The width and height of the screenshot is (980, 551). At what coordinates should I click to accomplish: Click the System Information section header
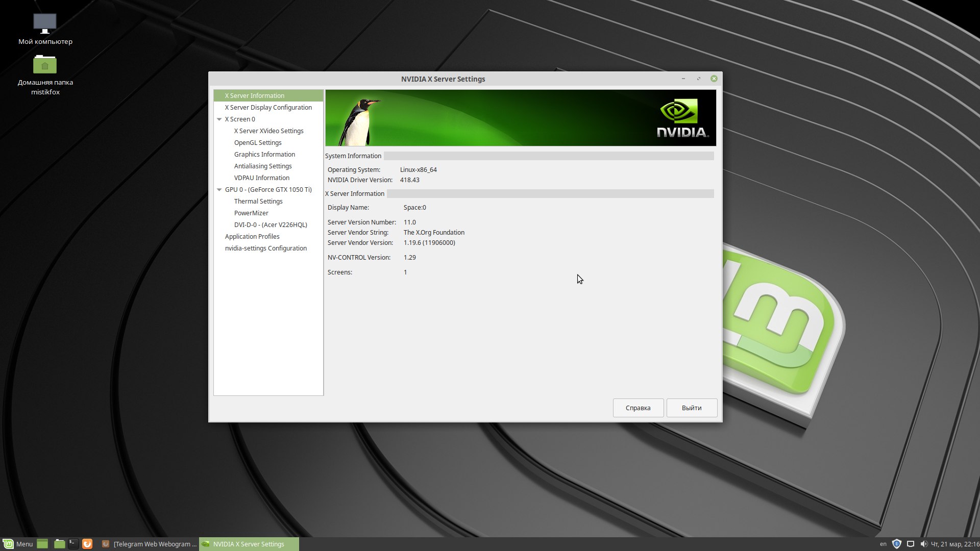[x=353, y=156]
